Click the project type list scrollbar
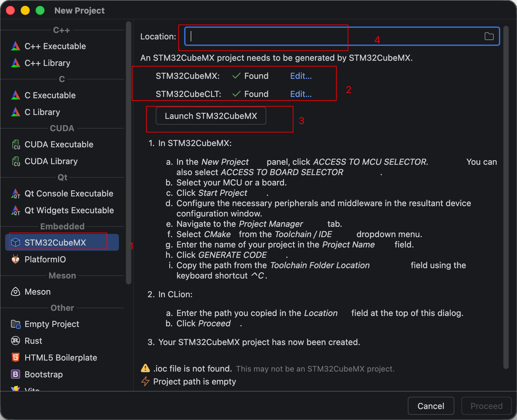 (x=128, y=152)
